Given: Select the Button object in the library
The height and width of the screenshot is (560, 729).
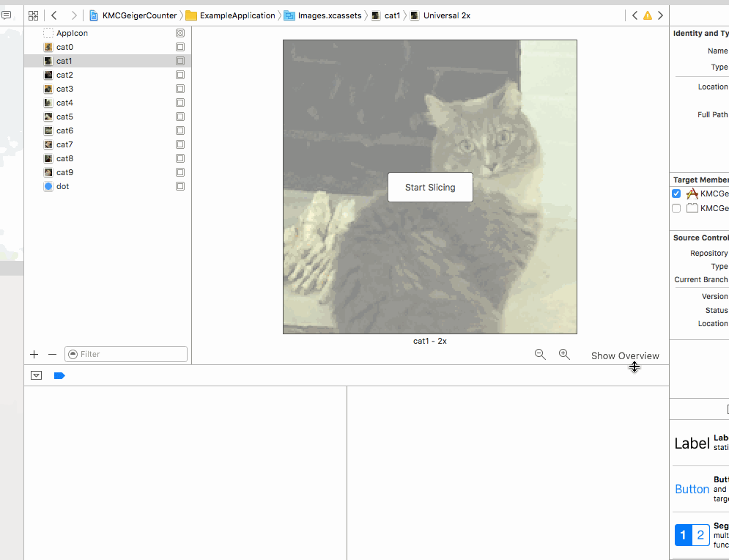Looking at the screenshot, I should tap(692, 489).
